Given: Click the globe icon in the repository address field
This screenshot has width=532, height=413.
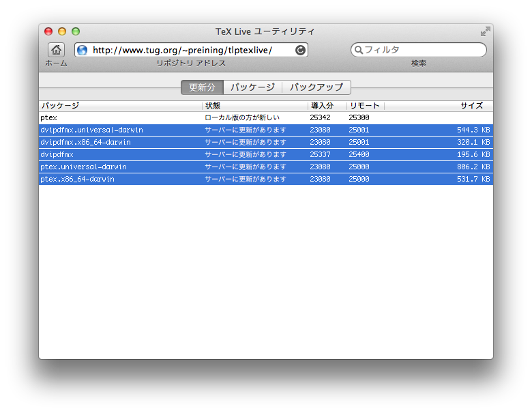Looking at the screenshot, I should point(82,51).
